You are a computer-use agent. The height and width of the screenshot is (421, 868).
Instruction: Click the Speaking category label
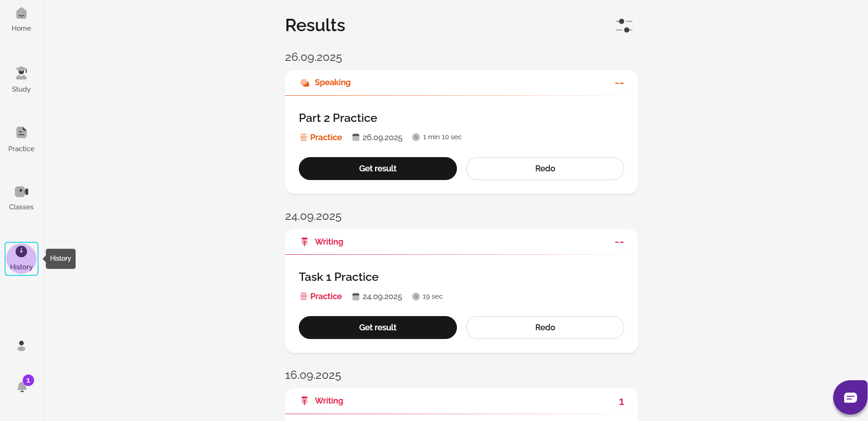(x=332, y=82)
